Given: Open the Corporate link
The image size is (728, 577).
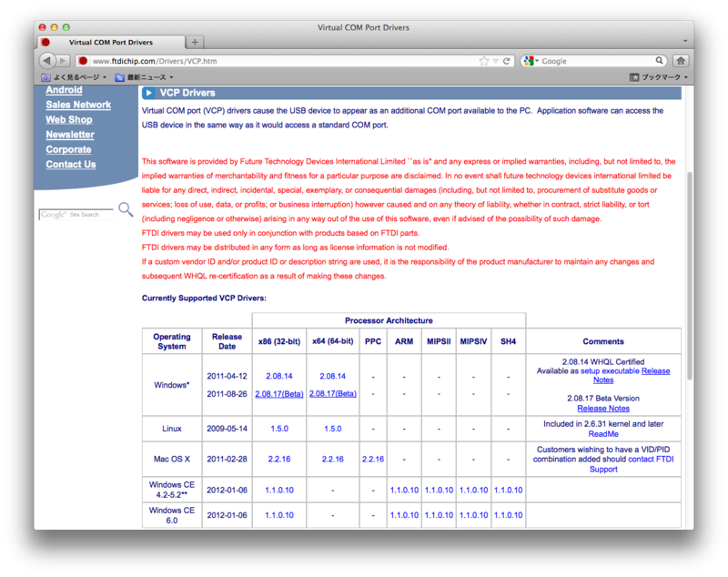Looking at the screenshot, I should point(69,149).
